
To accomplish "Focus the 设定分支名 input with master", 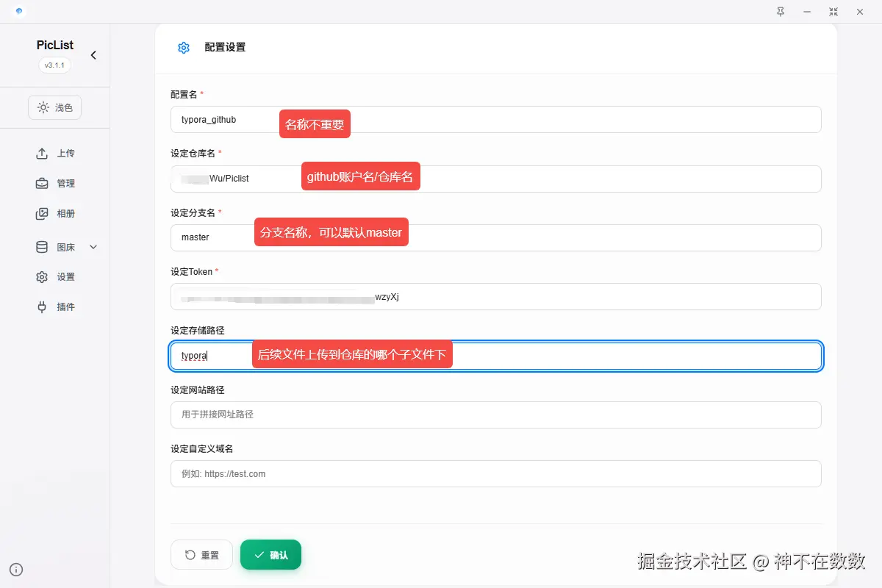I will pyautogui.click(x=496, y=237).
